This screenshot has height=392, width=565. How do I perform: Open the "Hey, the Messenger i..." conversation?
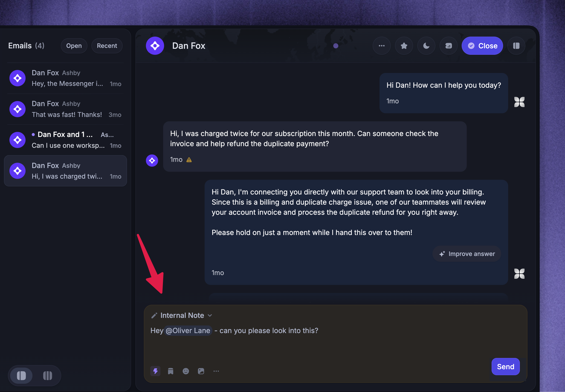coord(65,78)
